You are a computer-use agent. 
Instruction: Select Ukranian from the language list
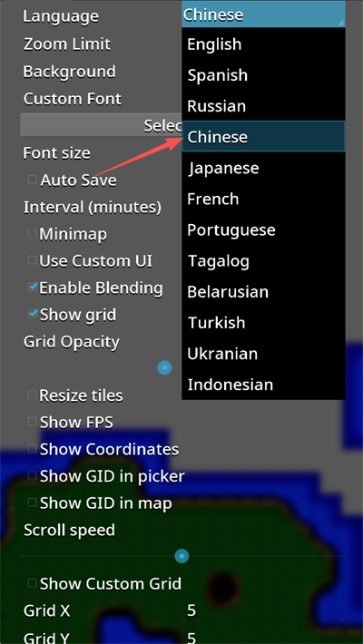click(x=263, y=354)
